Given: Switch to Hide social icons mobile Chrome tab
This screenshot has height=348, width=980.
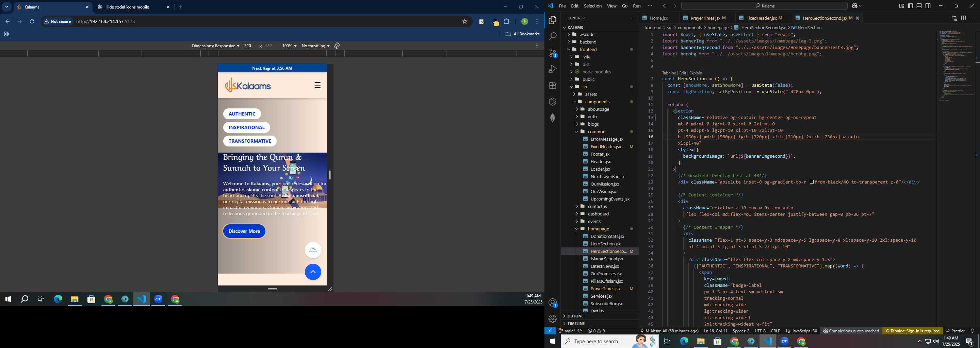Looking at the screenshot, I should pyautogui.click(x=133, y=7).
